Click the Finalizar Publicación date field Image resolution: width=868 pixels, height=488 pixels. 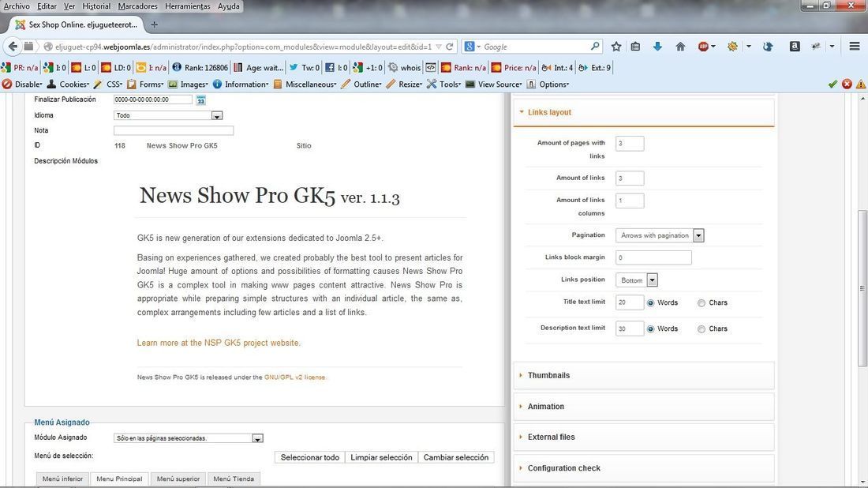153,99
